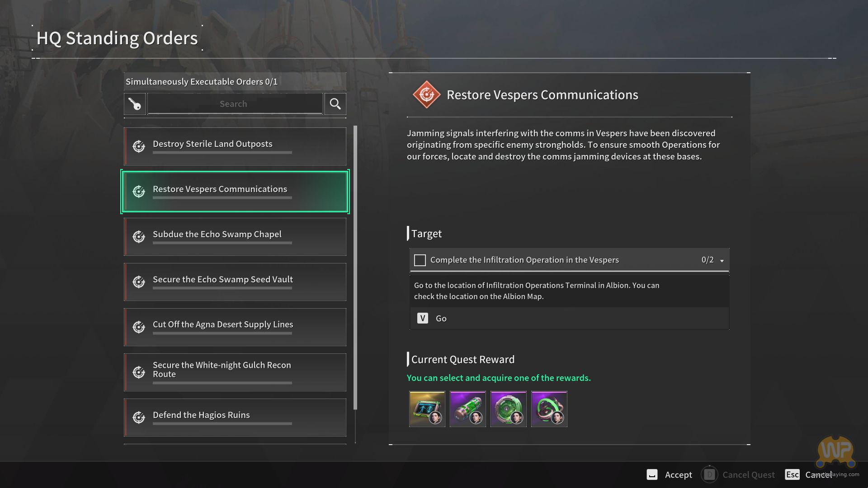
Task: Select the green canister reward item
Action: point(467,409)
